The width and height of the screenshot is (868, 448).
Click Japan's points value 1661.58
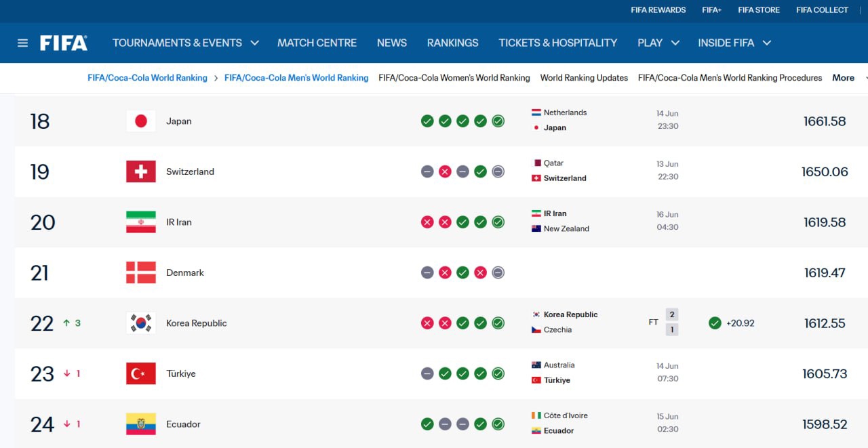pyautogui.click(x=825, y=121)
